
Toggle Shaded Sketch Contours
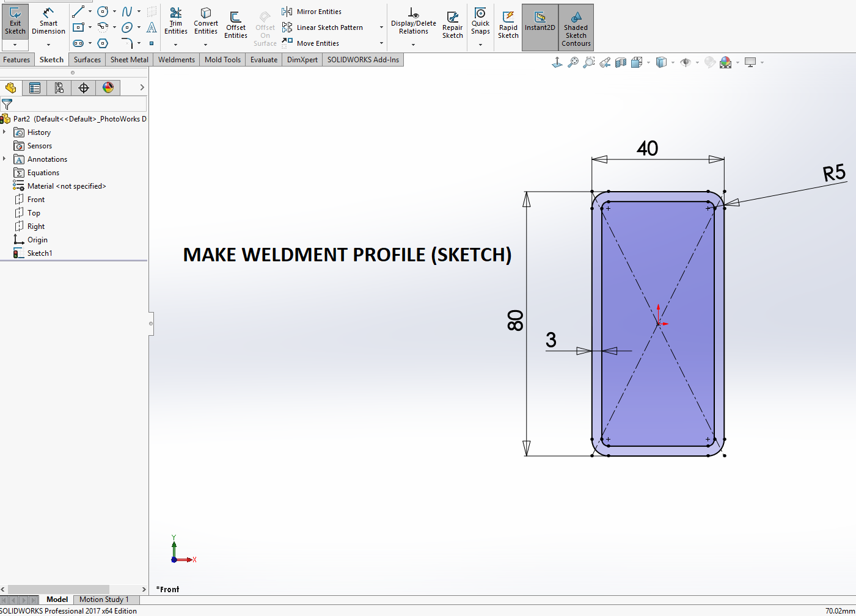click(x=575, y=23)
